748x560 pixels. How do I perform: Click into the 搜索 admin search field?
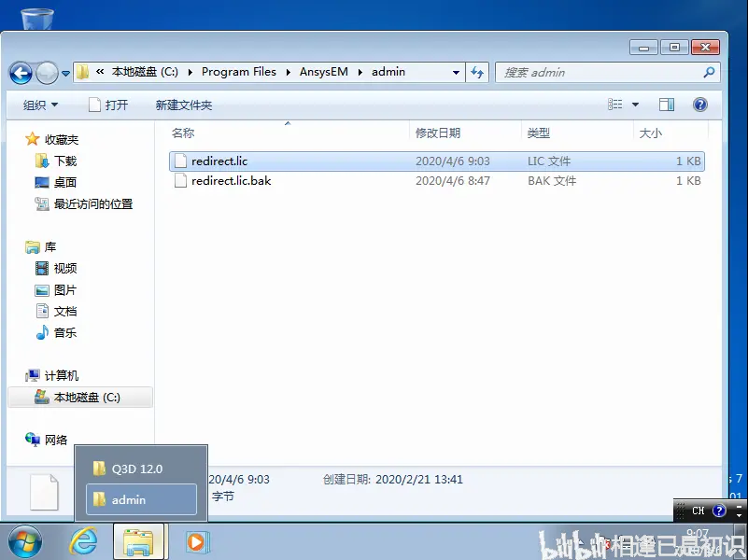pos(599,73)
